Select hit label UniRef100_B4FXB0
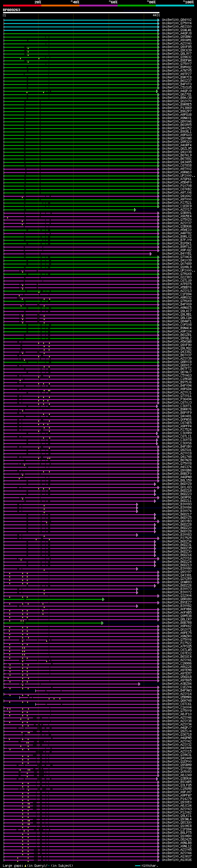Screen dimensions: 197x868 177,446
